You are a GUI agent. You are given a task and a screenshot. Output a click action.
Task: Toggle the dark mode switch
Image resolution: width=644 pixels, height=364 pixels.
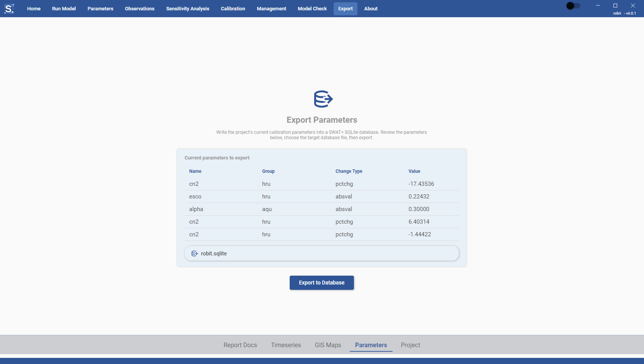tap(573, 6)
